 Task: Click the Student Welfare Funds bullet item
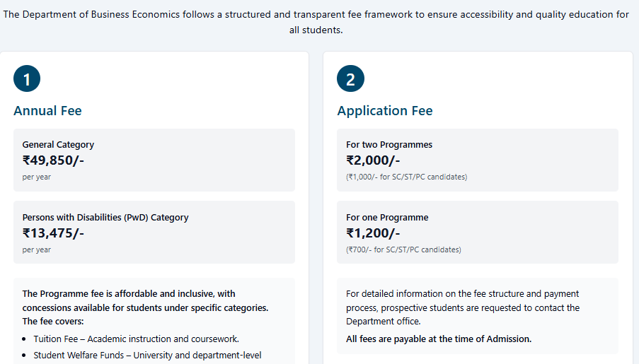pos(147,355)
